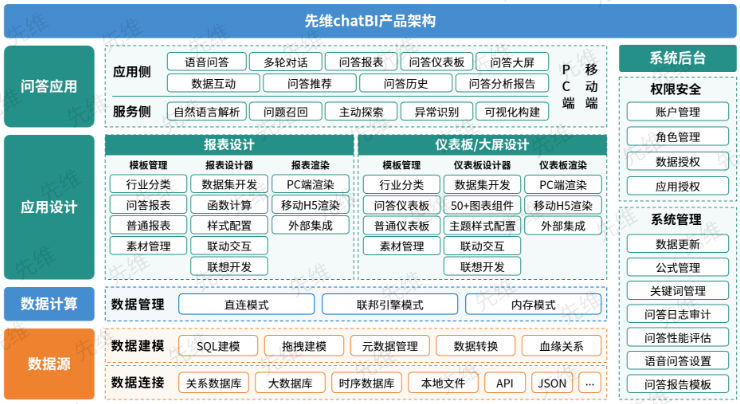Click 应用授权 box
740x404 pixels.
tap(678, 186)
